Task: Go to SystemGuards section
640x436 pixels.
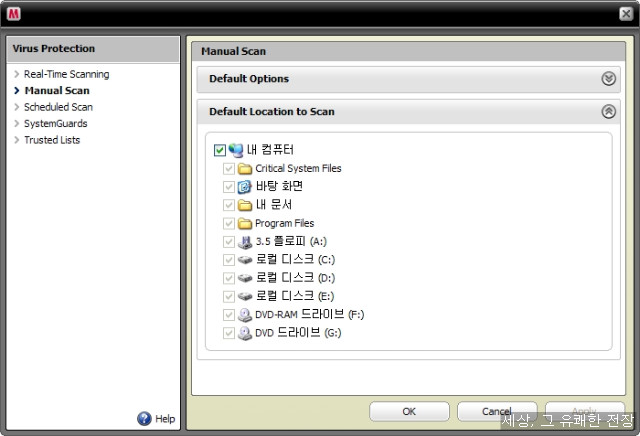Action: coord(56,123)
